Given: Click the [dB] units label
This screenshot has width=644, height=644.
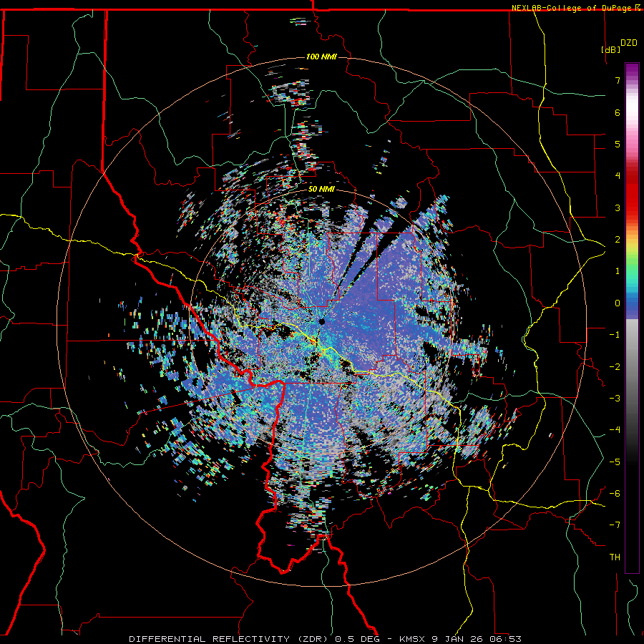Looking at the screenshot, I should [610, 49].
